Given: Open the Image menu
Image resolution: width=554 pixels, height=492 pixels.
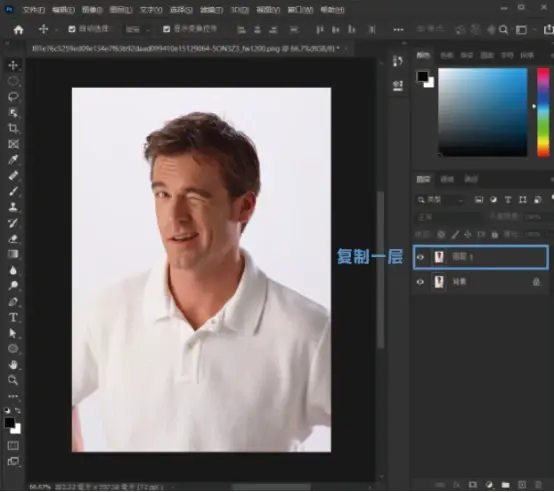Looking at the screenshot, I should click(x=92, y=10).
